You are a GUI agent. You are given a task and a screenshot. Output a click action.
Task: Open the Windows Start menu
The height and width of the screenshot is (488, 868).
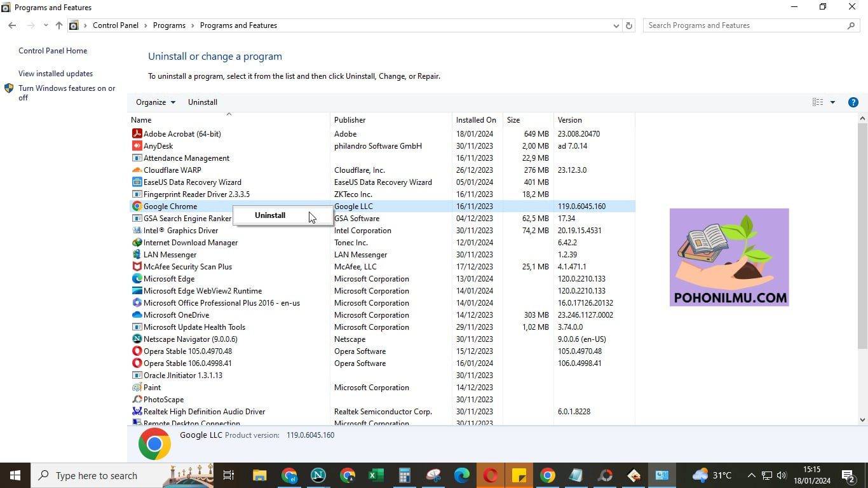tap(15, 475)
